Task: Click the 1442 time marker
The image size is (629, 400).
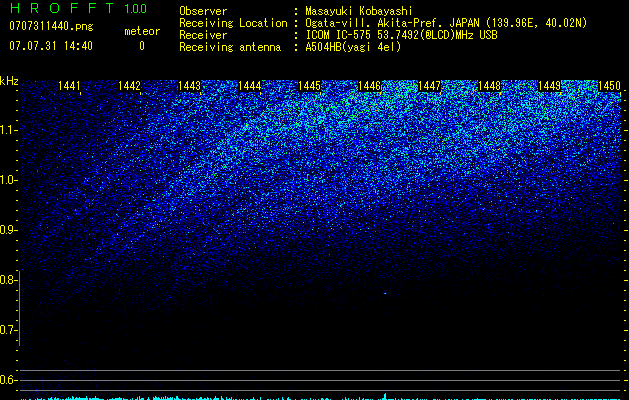Action: (x=129, y=86)
